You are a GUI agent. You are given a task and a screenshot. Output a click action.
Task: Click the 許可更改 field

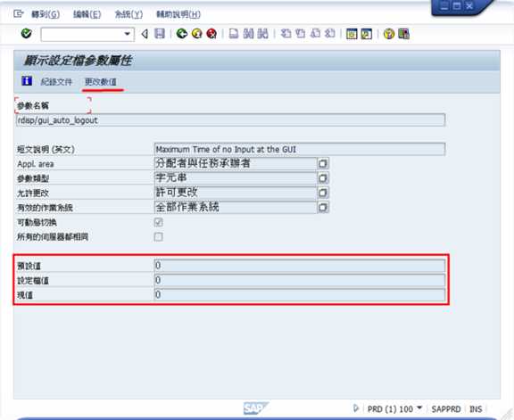click(x=235, y=193)
